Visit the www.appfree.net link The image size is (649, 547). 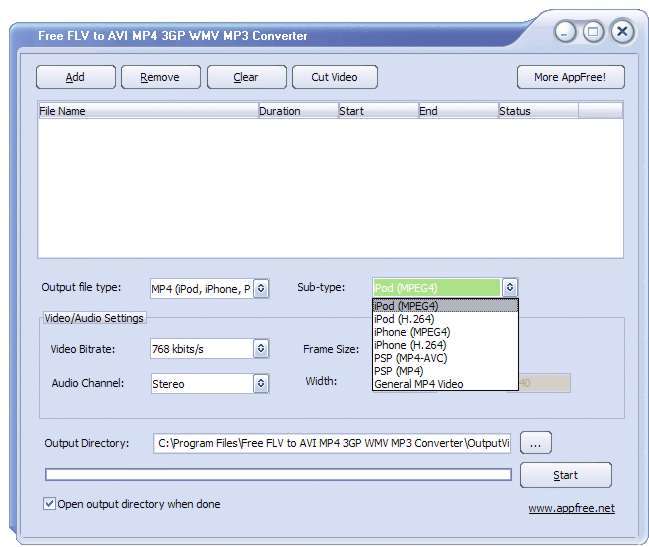pyautogui.click(x=571, y=508)
